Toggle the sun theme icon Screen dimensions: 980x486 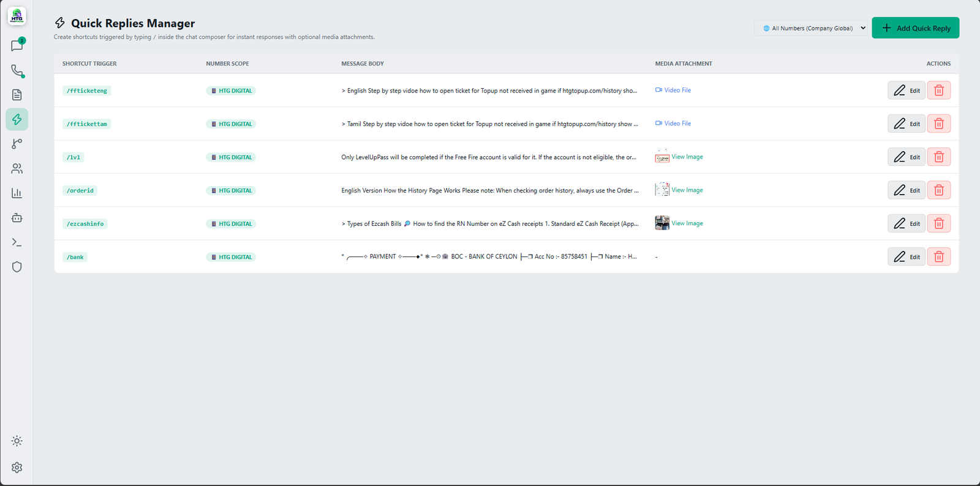coord(17,441)
